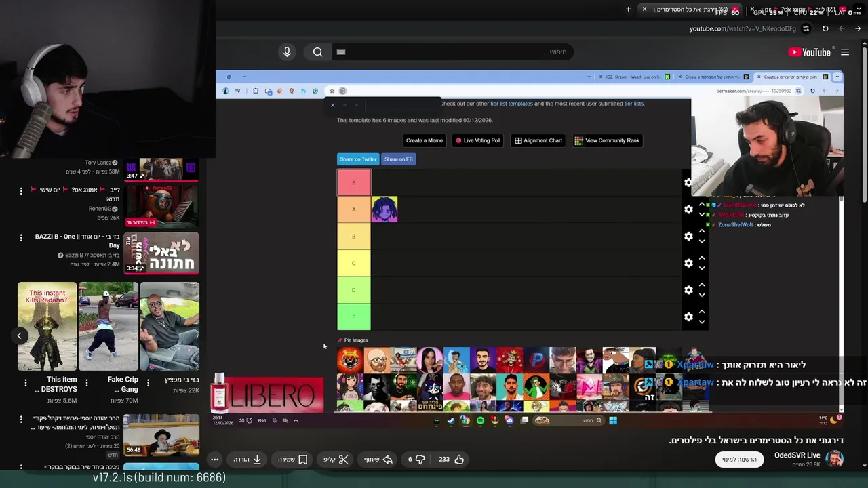Open the OdedSVR Live channel avatar

[835, 459]
